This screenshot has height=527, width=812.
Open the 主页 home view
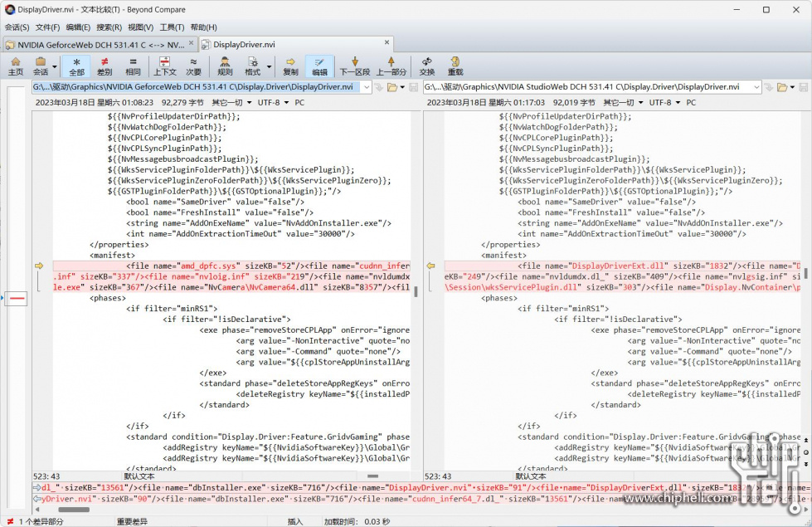(x=16, y=66)
